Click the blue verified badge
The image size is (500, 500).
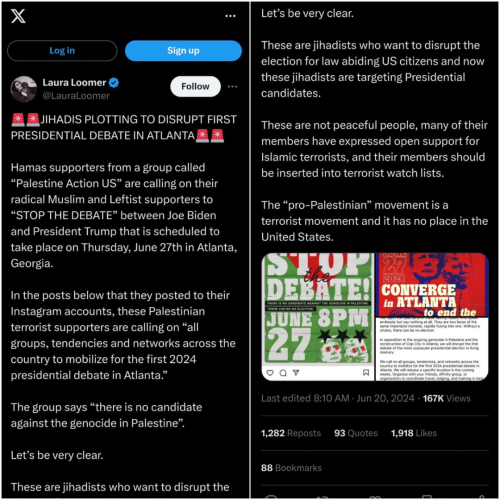114,82
